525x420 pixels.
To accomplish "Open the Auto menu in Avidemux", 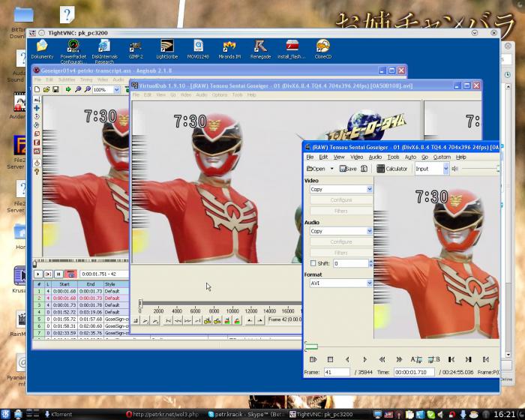I will (410, 157).
